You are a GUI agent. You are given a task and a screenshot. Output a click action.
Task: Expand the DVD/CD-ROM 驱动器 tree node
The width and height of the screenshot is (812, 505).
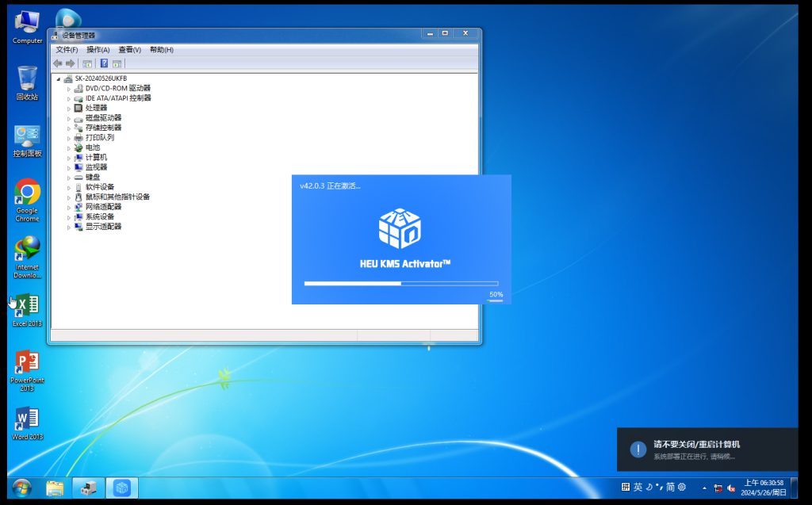tap(69, 88)
